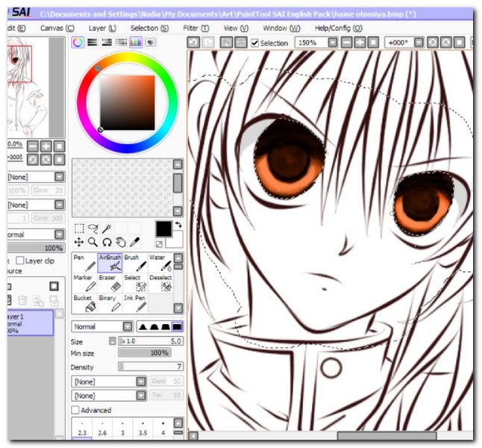Screen dimensions: 482x448
Task: Uncheck the Selection checkbox in toolbar
Action: [x=255, y=43]
